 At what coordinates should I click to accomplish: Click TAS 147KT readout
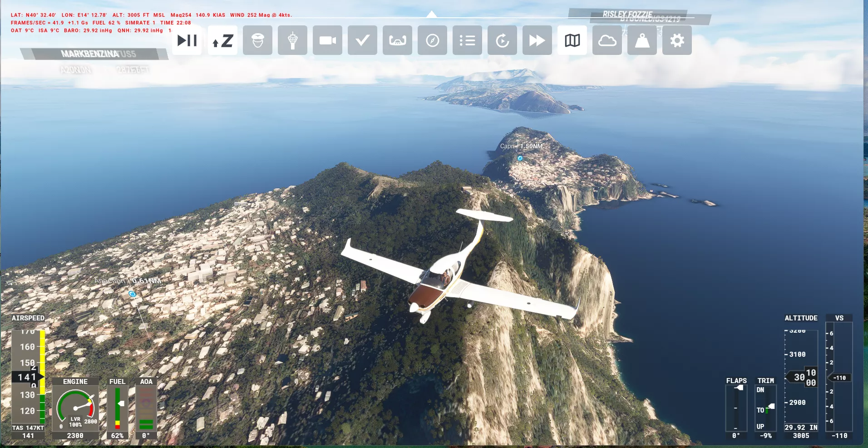(28, 428)
